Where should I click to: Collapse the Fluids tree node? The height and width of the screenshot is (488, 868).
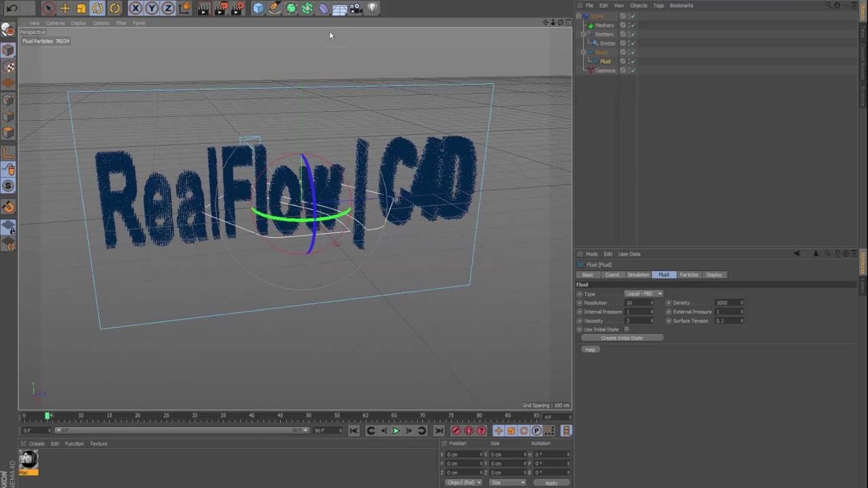point(583,52)
